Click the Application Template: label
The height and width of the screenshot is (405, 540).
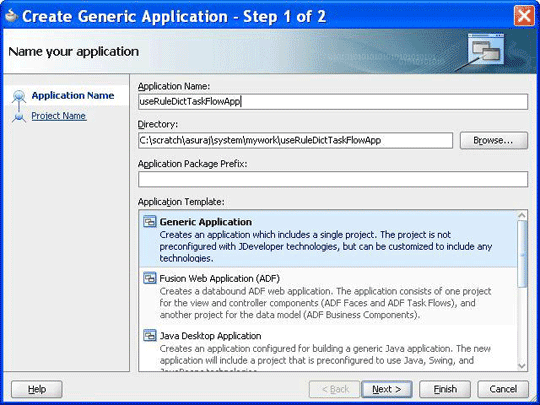181,202
